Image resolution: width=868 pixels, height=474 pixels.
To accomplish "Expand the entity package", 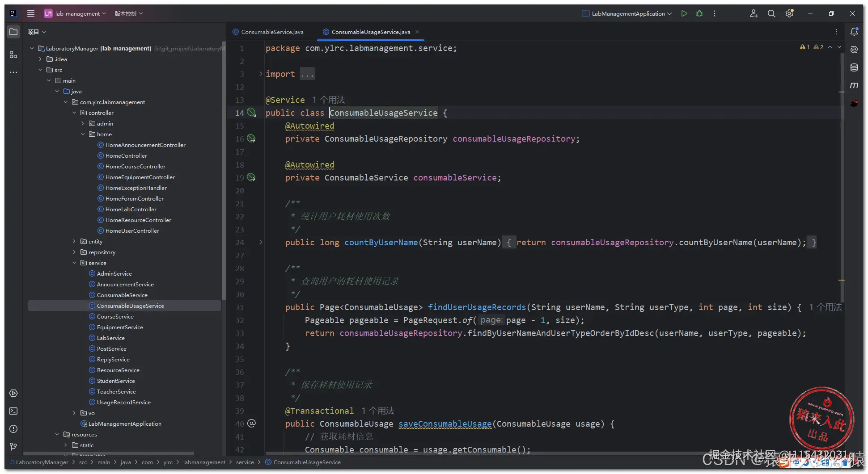I will coord(74,241).
